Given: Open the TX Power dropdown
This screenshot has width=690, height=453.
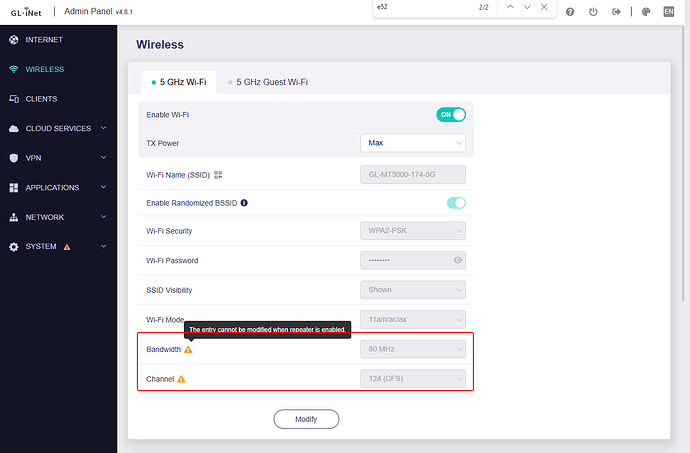Looking at the screenshot, I should 412,143.
